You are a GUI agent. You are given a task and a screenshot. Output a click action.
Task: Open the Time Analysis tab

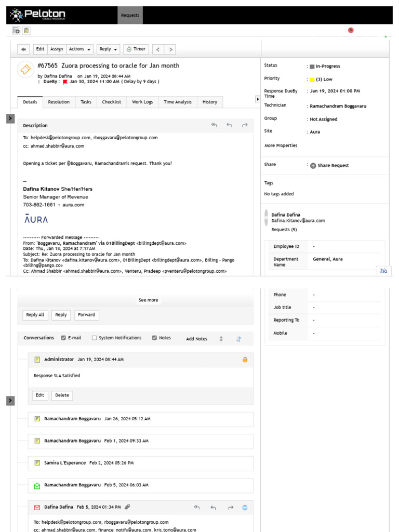[178, 102]
